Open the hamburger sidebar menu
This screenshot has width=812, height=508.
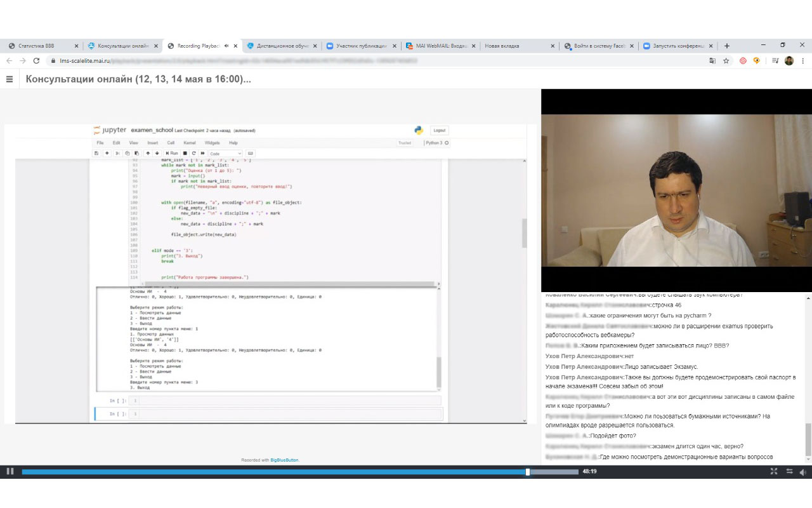tap(10, 79)
